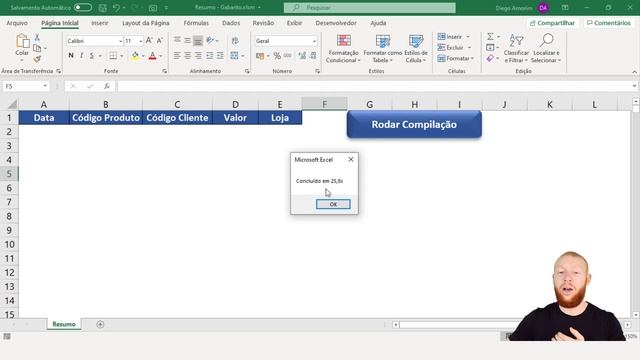Click in the Pesquisar search box
Screen dimensions: 640x360
click(x=370, y=7)
